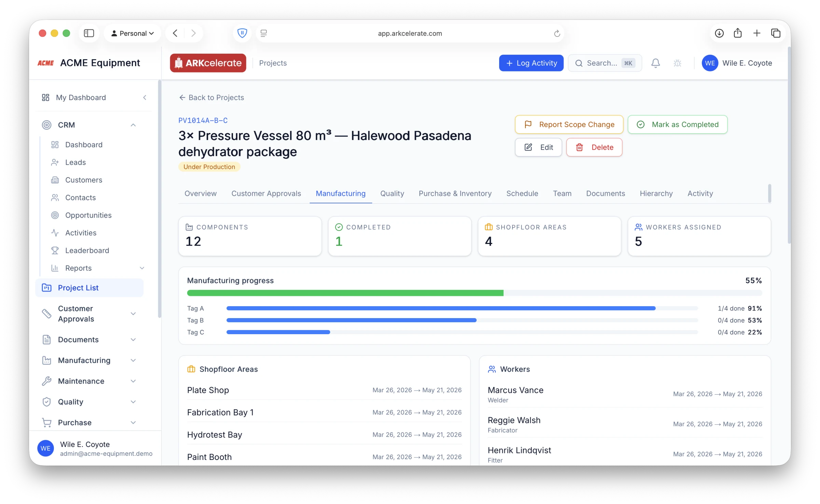Mark the project as Completed

pos(678,124)
